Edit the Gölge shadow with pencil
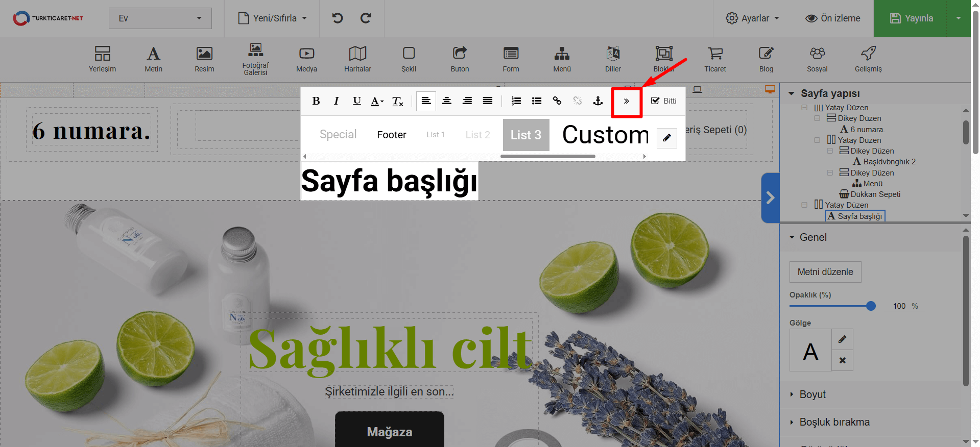This screenshot has height=447, width=980. click(842, 339)
